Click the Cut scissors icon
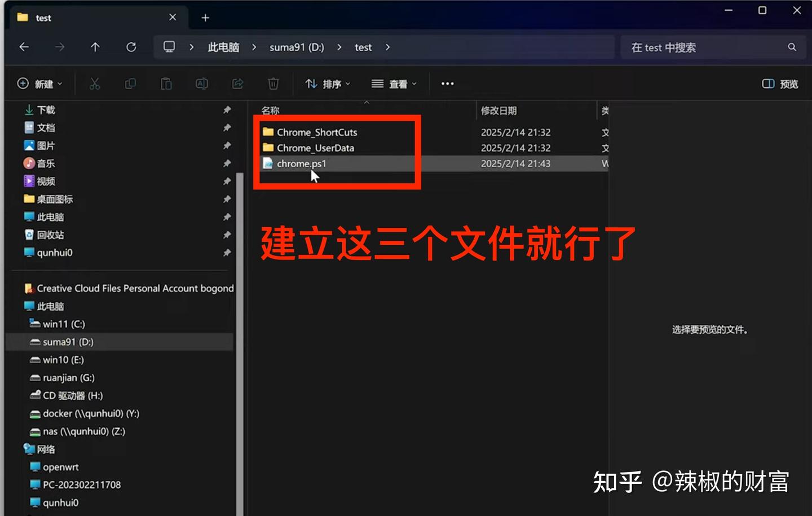The width and height of the screenshot is (812, 516). tap(95, 84)
